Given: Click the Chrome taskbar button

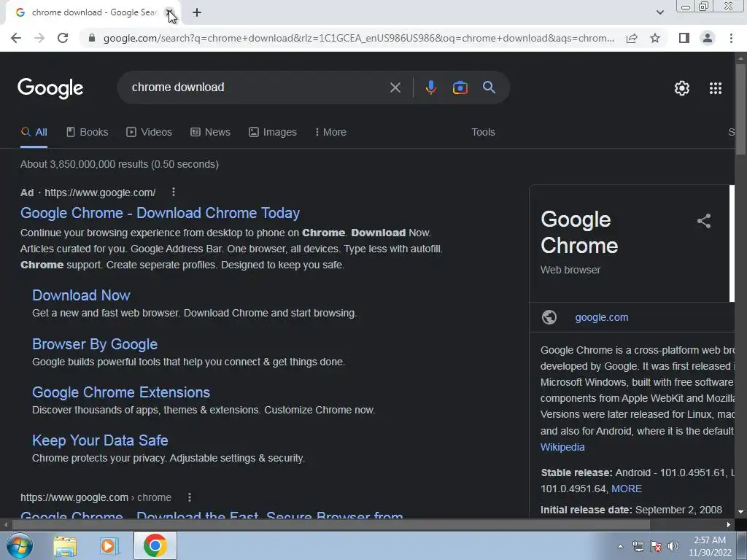Looking at the screenshot, I should pyautogui.click(x=155, y=545).
